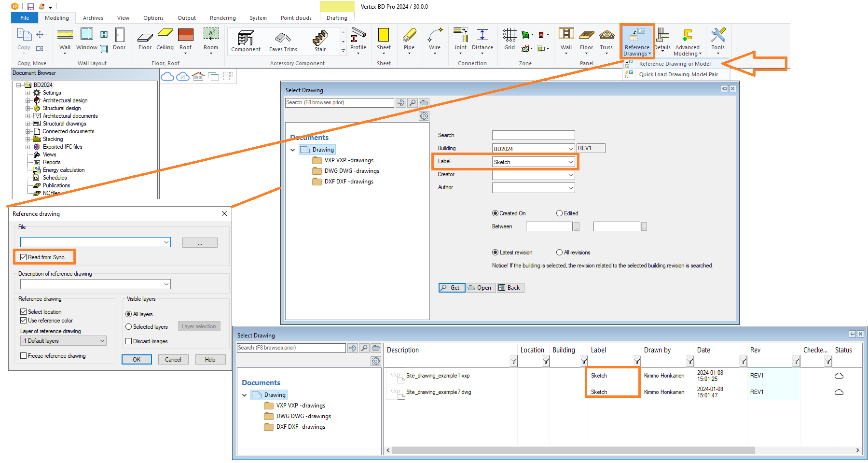Choose Quick Load Drawing-Model Pair menu item
Screen dimensions: 868x463
pos(678,74)
